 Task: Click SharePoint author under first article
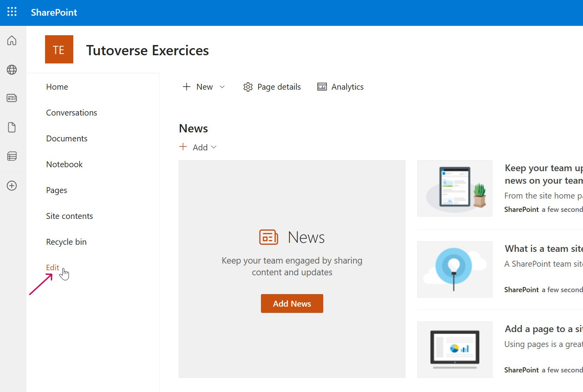(521, 210)
